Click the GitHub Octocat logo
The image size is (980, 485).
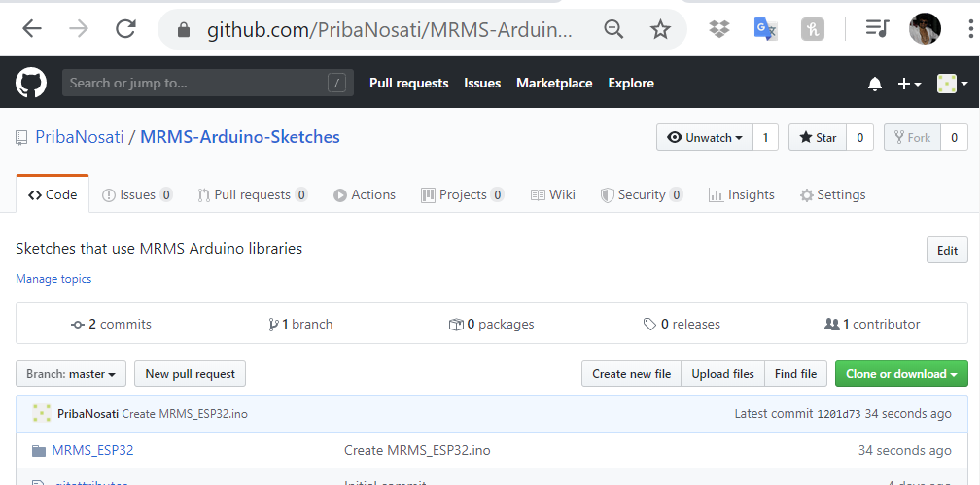31,83
